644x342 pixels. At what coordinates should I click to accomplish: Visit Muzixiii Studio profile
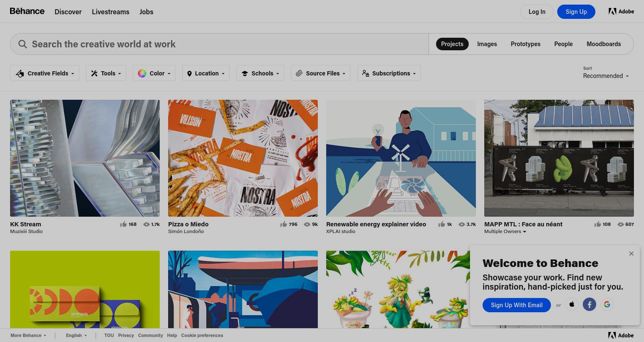point(26,231)
